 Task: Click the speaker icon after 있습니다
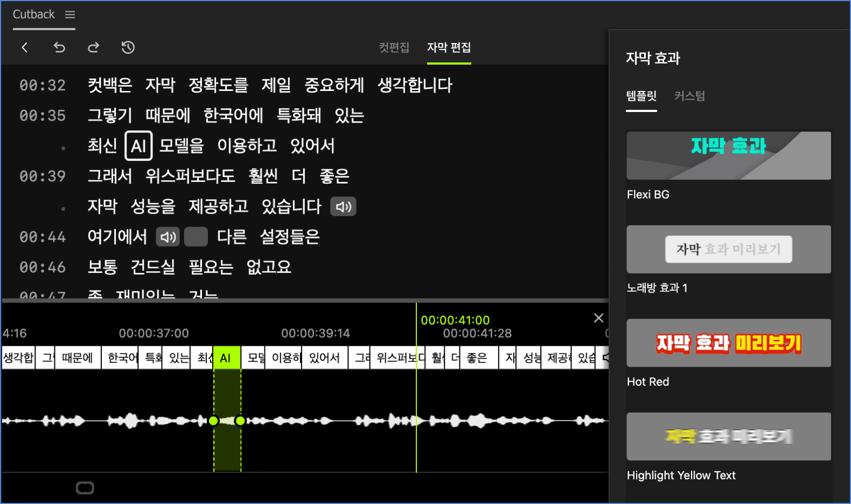[x=343, y=207]
